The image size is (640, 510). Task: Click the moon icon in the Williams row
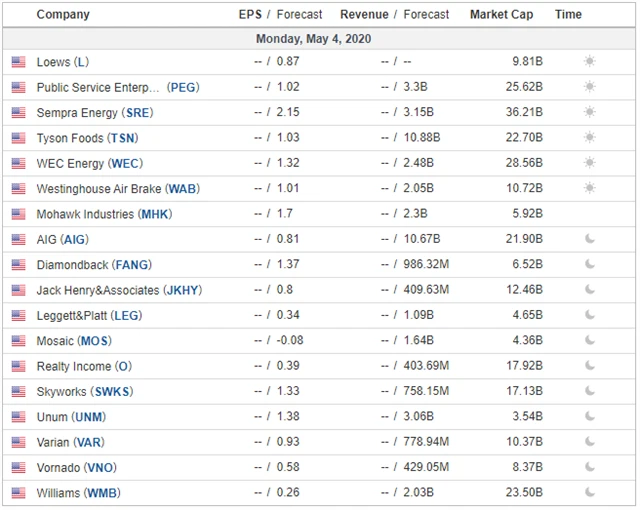coord(589,493)
